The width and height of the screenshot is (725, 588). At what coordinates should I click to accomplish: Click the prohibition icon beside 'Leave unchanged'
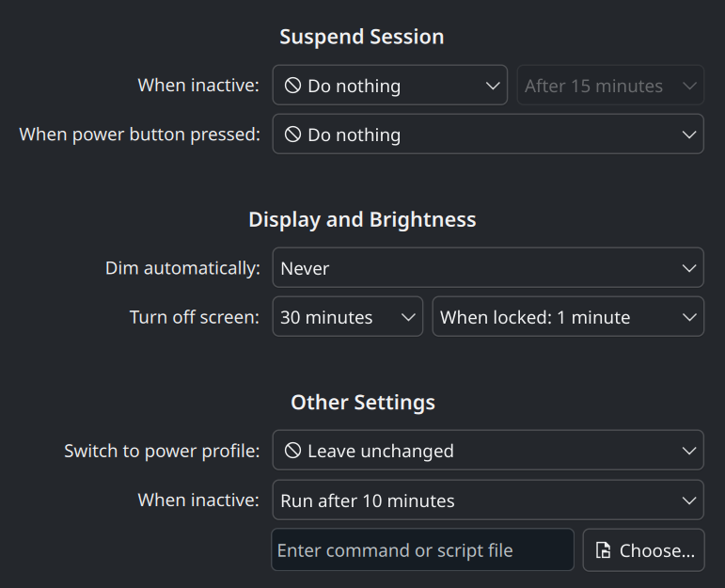point(292,451)
